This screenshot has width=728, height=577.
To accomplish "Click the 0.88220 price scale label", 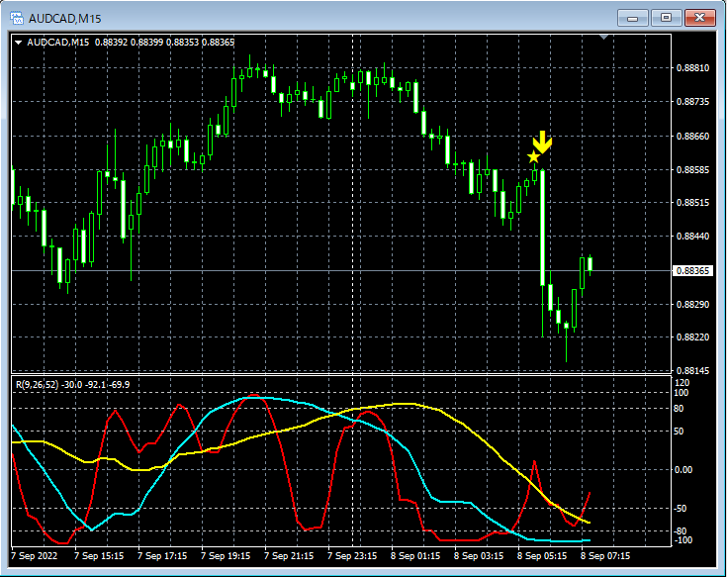I will pyautogui.click(x=692, y=337).
